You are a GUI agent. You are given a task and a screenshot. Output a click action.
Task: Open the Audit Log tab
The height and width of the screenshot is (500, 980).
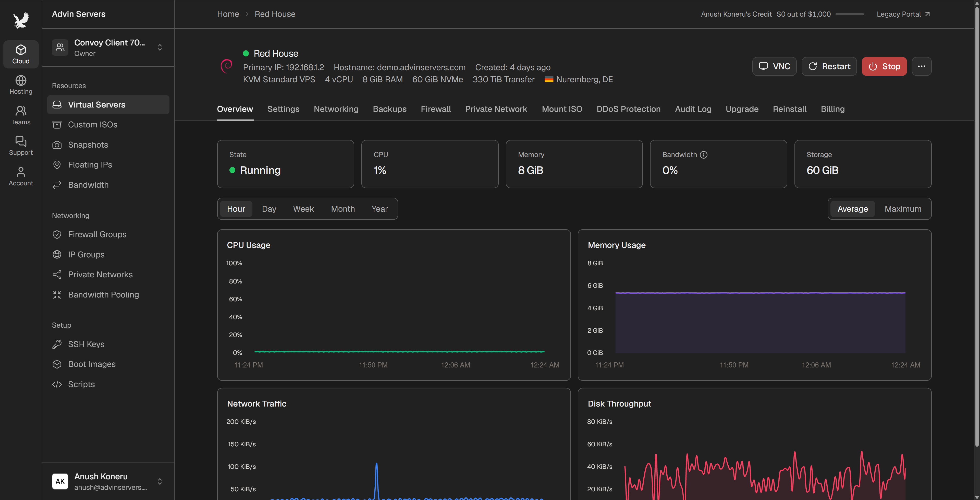693,109
